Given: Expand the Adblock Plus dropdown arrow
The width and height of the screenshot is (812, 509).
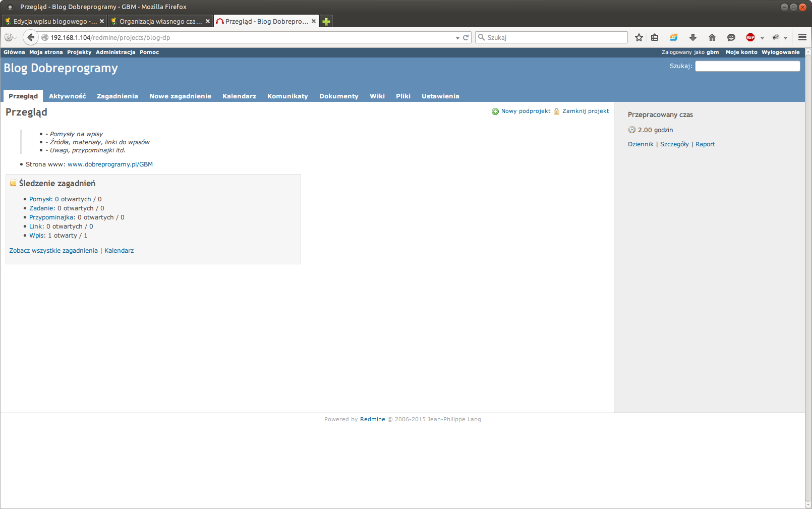Looking at the screenshot, I should point(762,38).
